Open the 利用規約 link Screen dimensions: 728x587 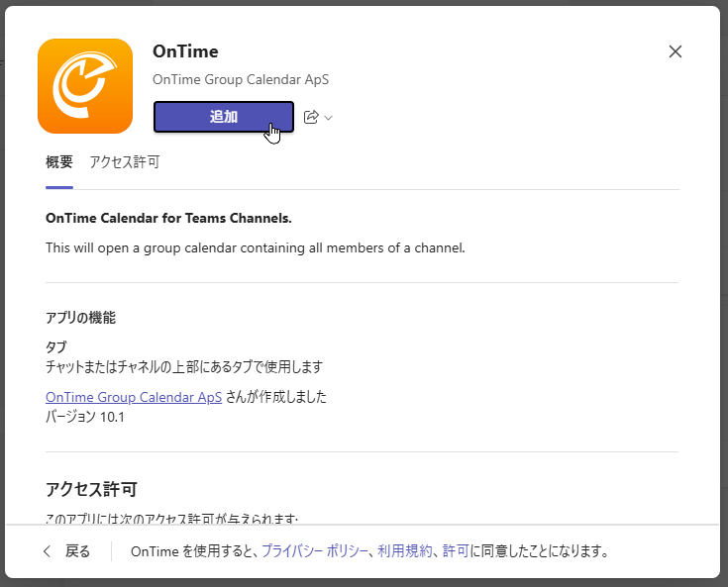tap(404, 551)
